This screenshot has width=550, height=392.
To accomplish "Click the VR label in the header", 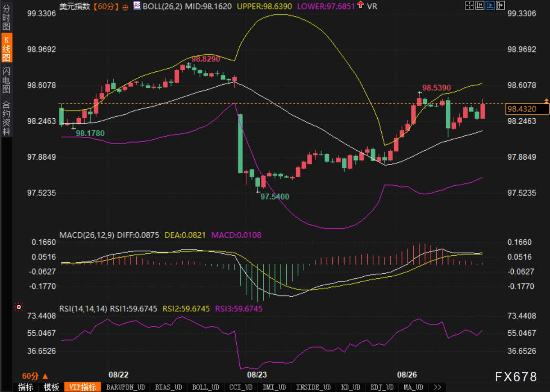I will coord(372,6).
